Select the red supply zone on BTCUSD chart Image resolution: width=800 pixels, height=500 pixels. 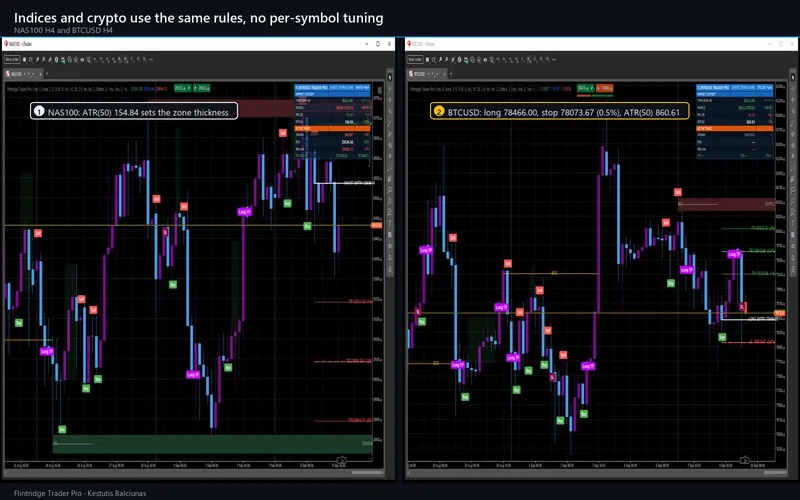click(727, 204)
